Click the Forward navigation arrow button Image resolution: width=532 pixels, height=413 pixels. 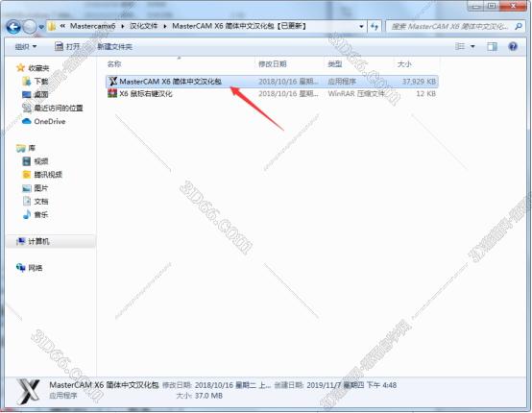tap(30, 27)
